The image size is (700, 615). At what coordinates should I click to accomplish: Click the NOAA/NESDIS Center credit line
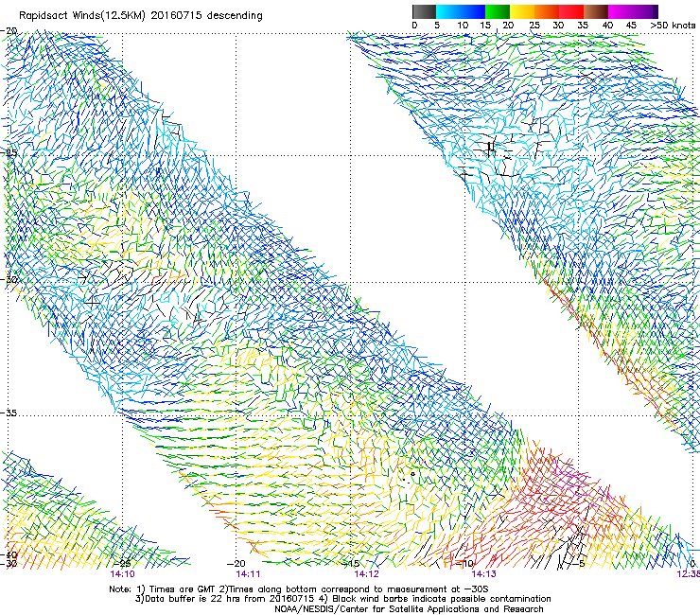point(409,609)
